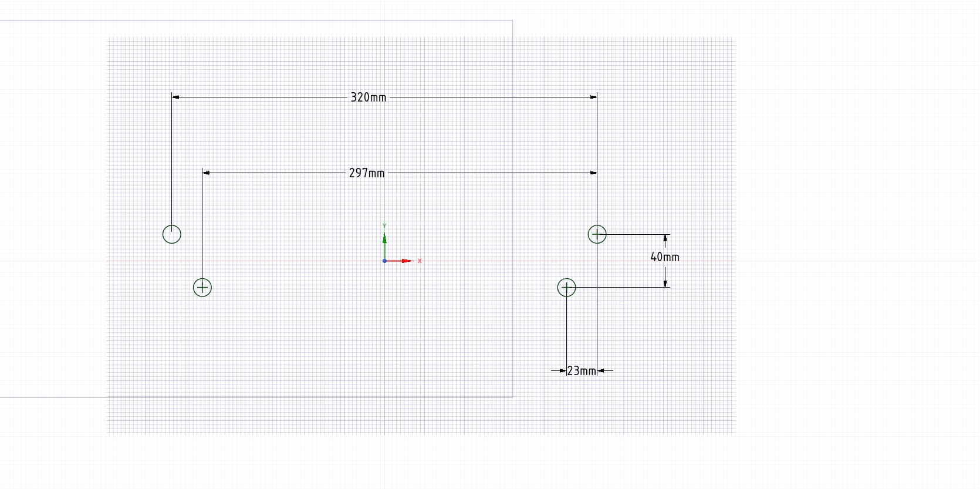980x489 pixels.
Task: Pick the upper-right circle with crosshair
Action: (597, 234)
